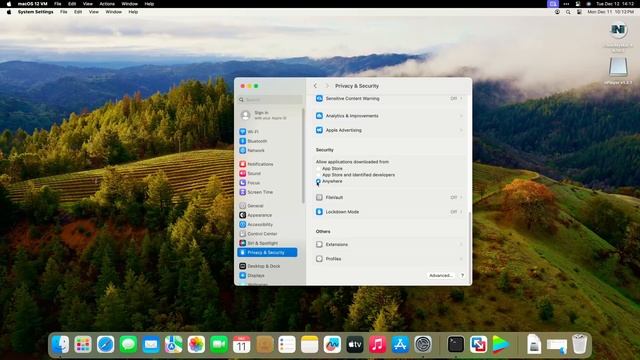Expand the FileVault row chevron

point(462,197)
